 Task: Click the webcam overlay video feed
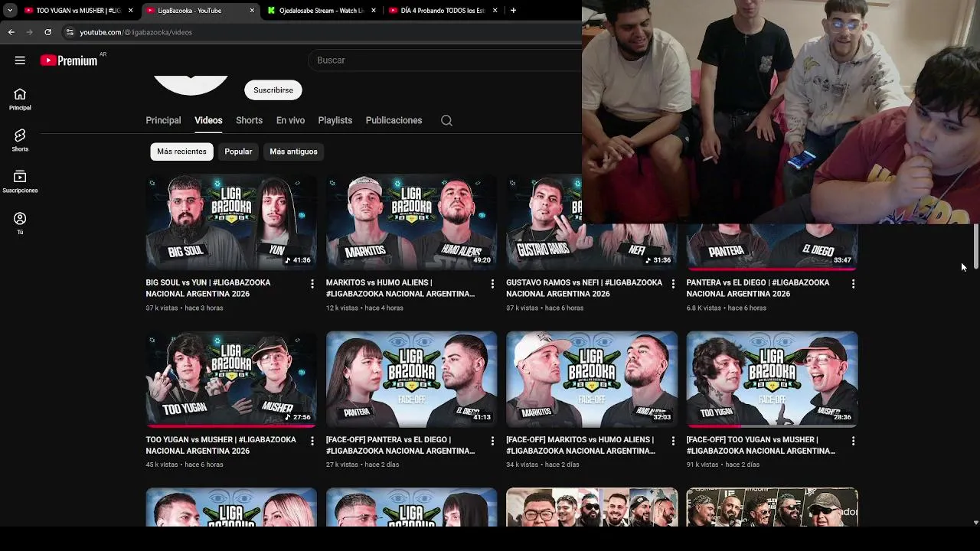[x=781, y=112]
